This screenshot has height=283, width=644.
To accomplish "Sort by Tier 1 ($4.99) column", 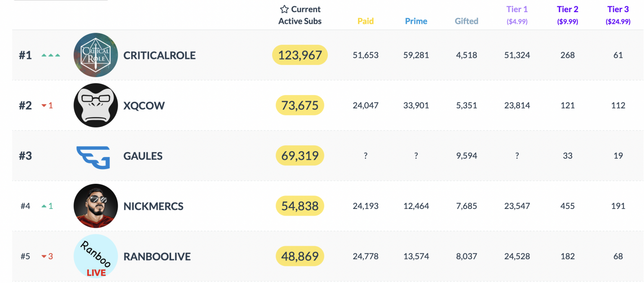I will pos(517,15).
